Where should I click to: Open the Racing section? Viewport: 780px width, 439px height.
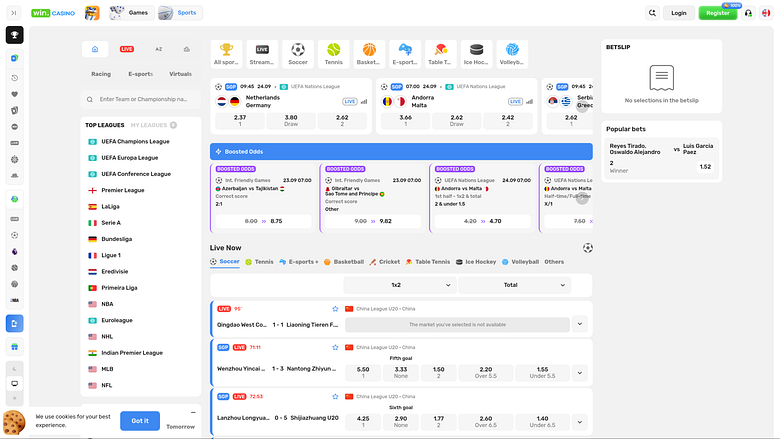(x=101, y=74)
